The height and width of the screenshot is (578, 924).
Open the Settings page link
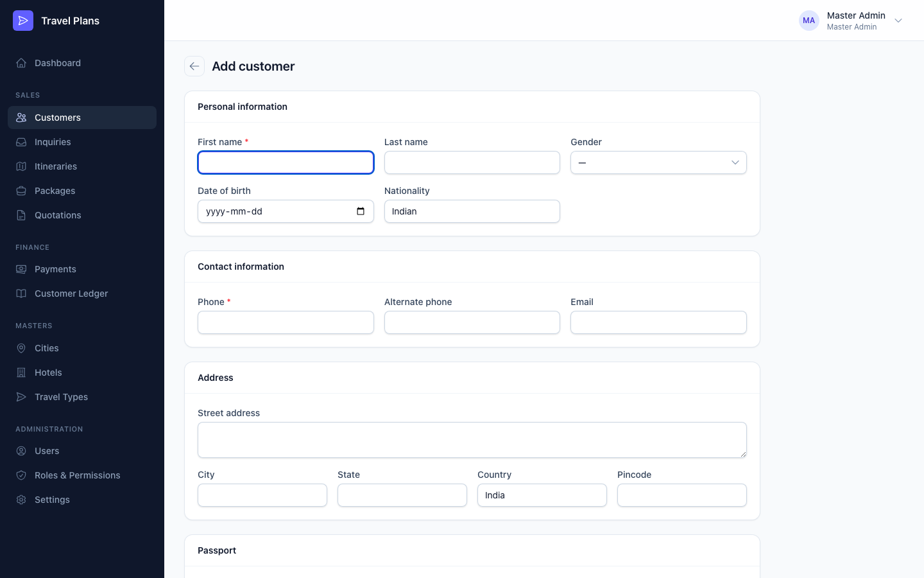82,500
